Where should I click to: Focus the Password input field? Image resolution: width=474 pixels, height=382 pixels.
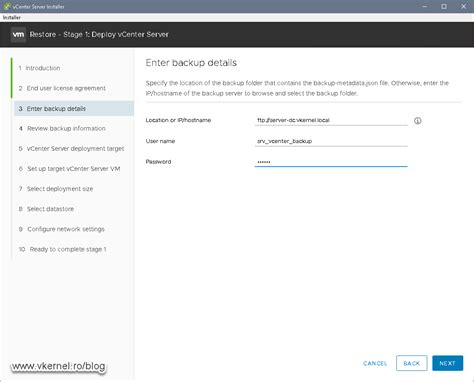pos(331,162)
